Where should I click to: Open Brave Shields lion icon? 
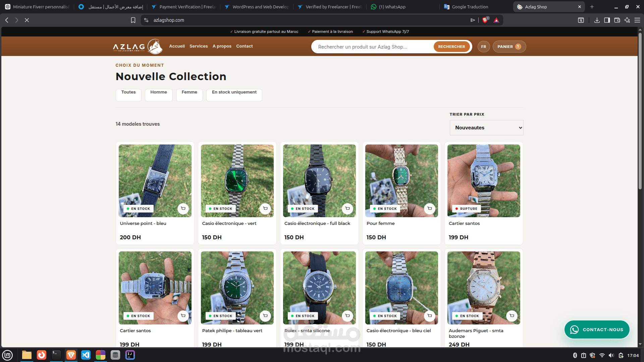pos(485,20)
